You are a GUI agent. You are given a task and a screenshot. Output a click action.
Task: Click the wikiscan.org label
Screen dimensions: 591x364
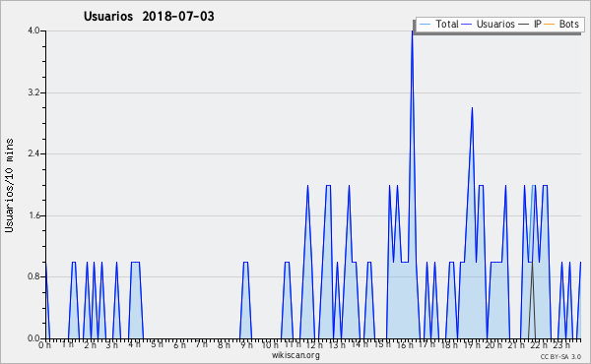pos(295,355)
